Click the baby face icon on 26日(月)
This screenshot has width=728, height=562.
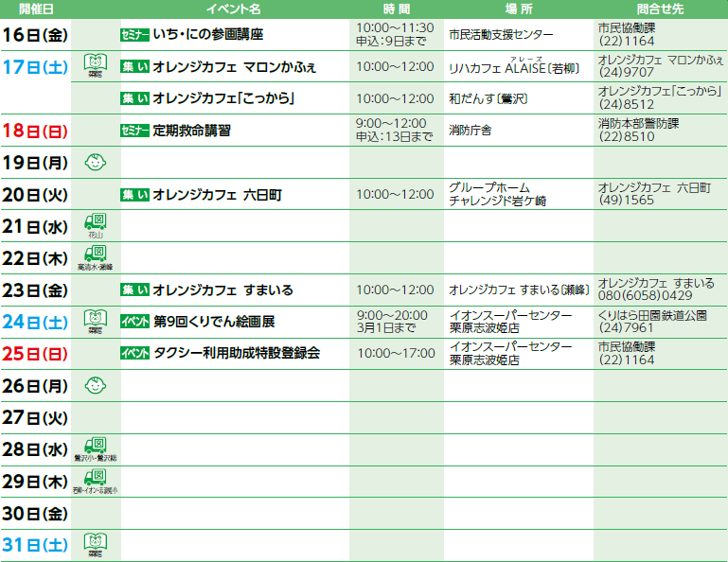[96, 385]
